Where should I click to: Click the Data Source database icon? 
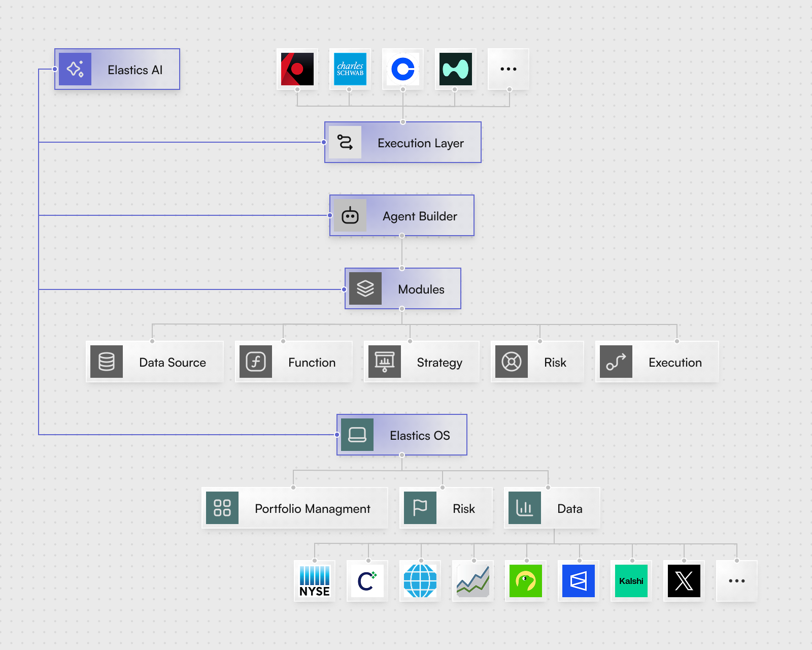tap(107, 362)
